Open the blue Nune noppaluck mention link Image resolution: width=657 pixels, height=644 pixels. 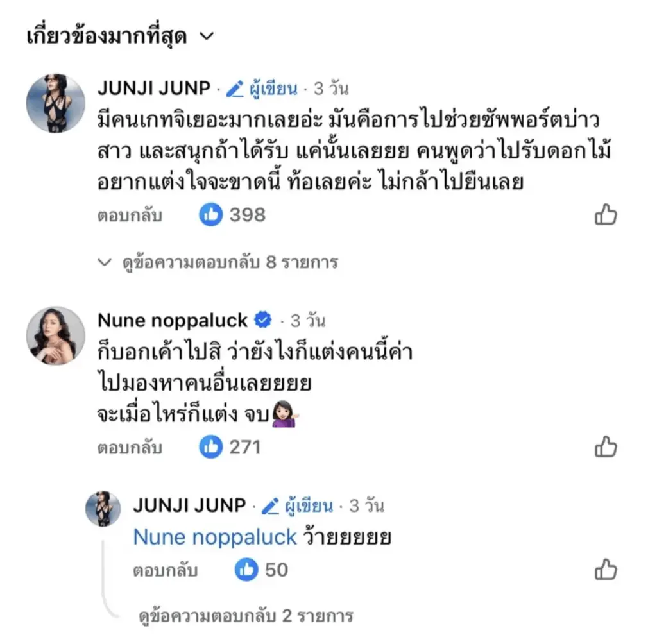(215, 538)
